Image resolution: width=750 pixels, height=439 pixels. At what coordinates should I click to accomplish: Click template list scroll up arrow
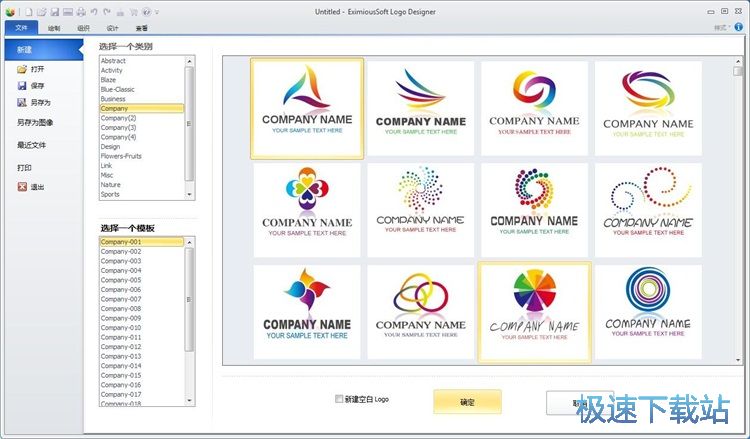point(189,242)
